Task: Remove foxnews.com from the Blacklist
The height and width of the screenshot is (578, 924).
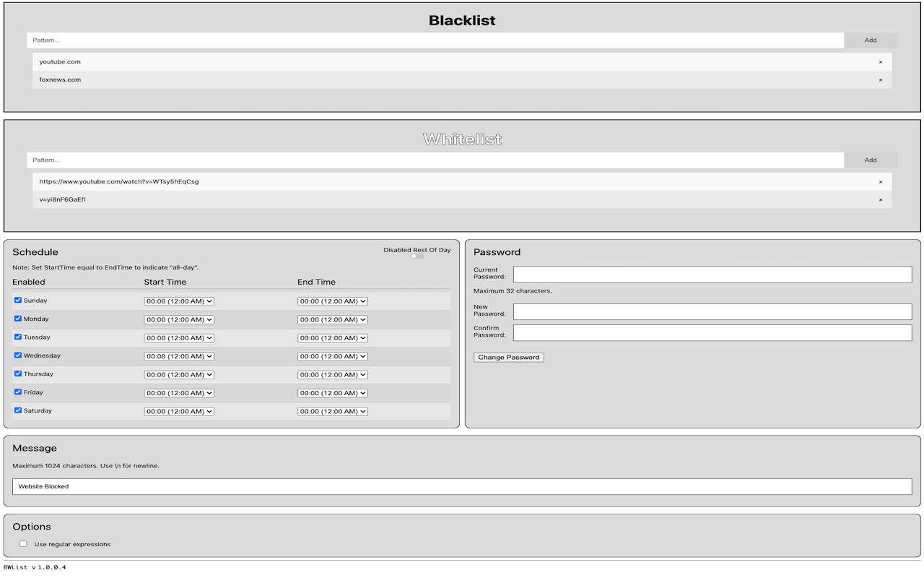Action: point(881,79)
